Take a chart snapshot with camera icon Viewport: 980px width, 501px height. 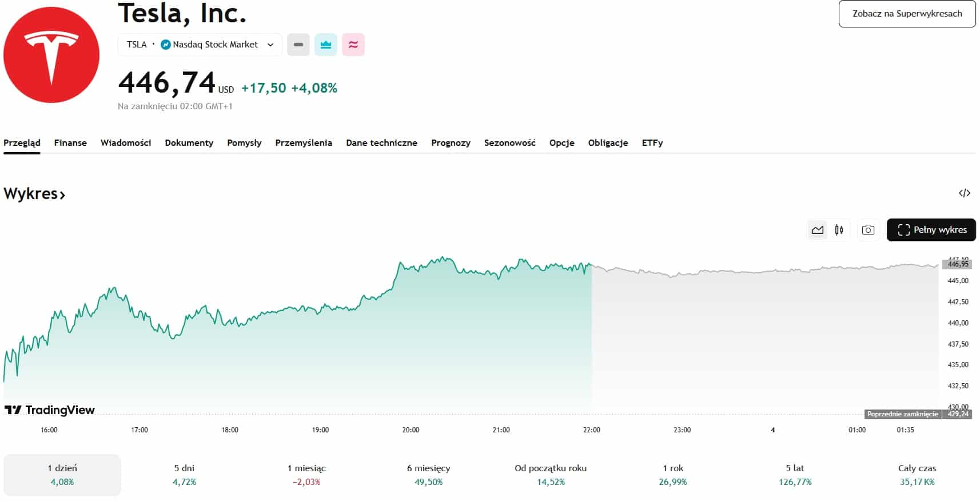click(x=868, y=230)
